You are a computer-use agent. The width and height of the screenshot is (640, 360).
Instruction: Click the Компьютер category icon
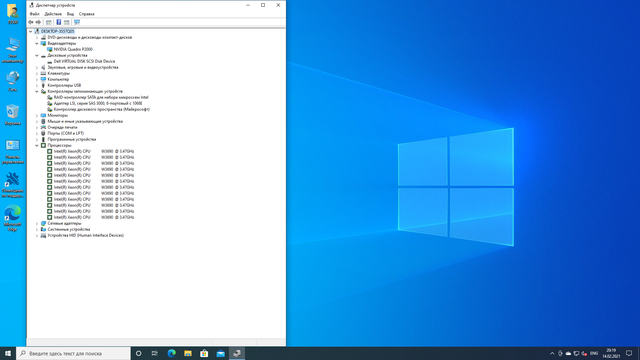click(43, 80)
